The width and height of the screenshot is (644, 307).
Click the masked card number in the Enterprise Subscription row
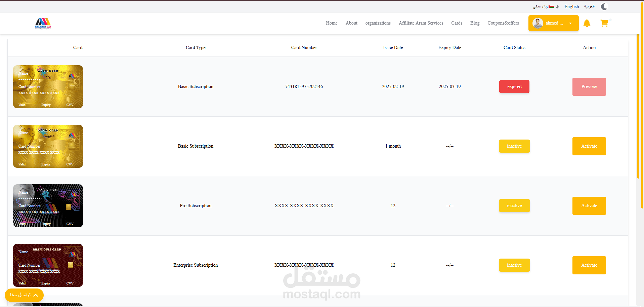click(304, 265)
